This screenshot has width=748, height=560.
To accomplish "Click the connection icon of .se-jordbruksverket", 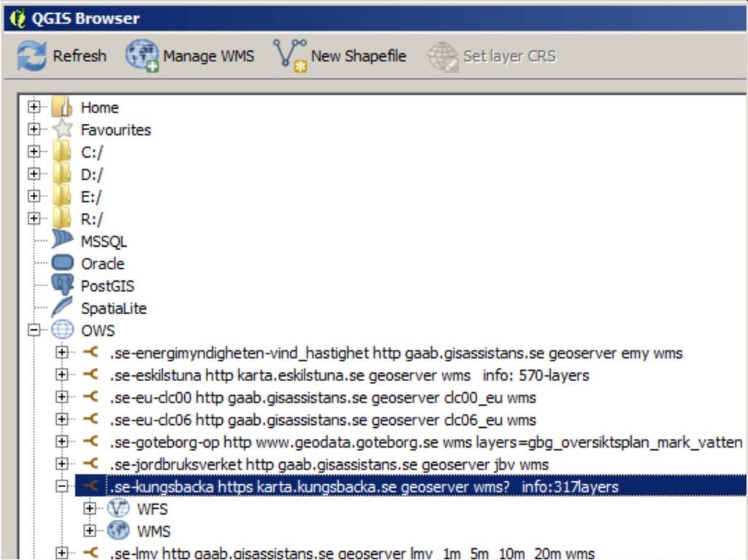I will (91, 464).
